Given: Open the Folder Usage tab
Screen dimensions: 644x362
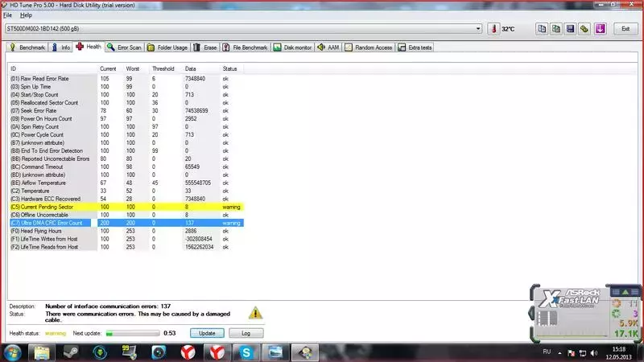Looking at the screenshot, I should [x=167, y=47].
